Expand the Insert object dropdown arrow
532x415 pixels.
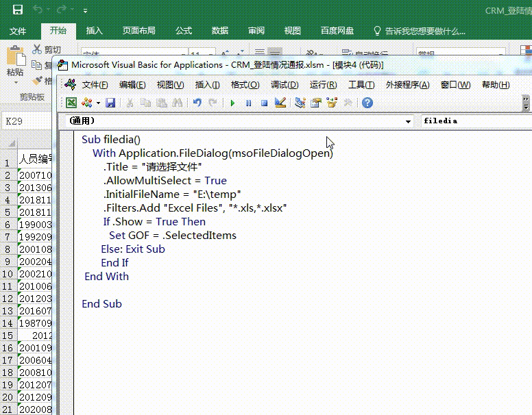point(98,103)
